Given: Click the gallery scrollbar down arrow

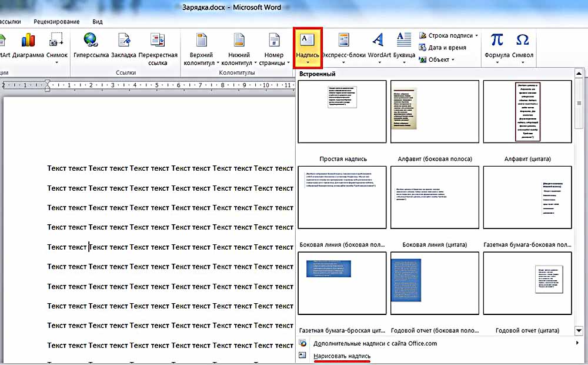Looking at the screenshot, I should pos(579,331).
